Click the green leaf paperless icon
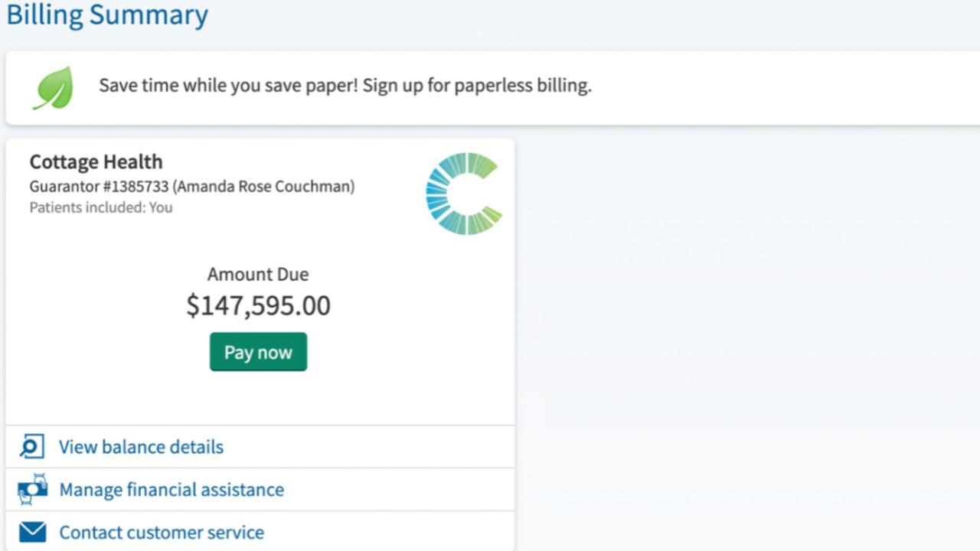 coord(53,87)
